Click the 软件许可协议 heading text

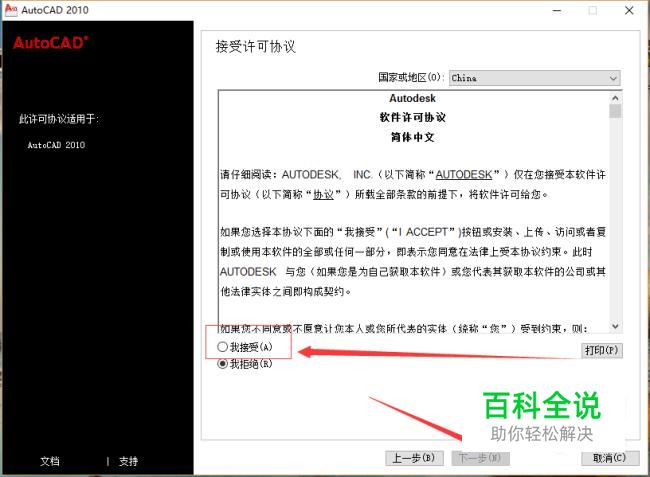coord(412,117)
